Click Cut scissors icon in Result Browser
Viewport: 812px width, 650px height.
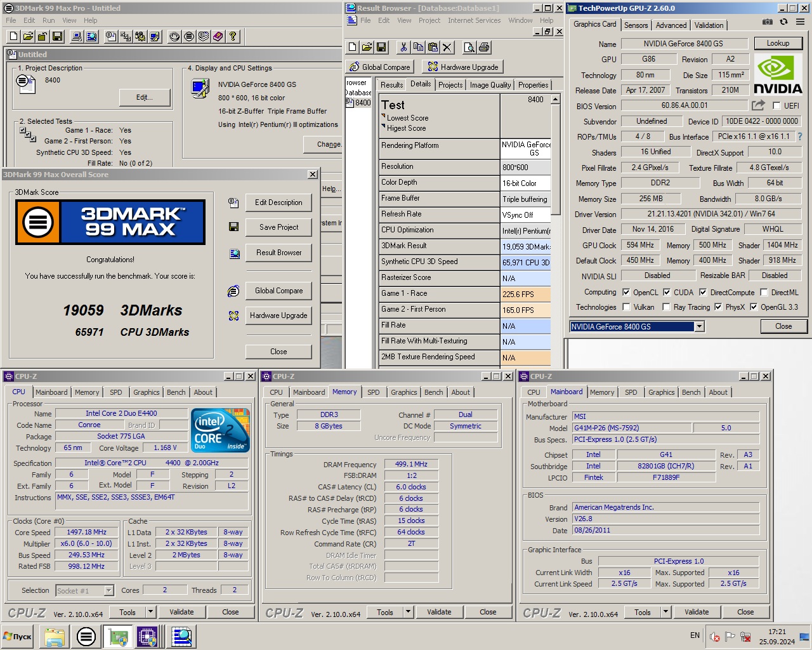click(x=403, y=48)
